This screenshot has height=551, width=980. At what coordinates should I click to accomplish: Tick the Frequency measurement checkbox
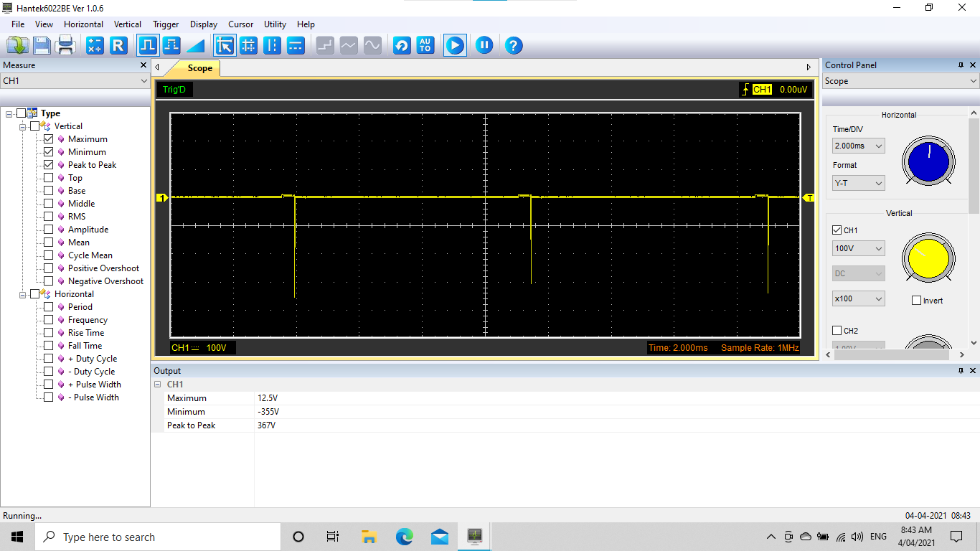[49, 320]
